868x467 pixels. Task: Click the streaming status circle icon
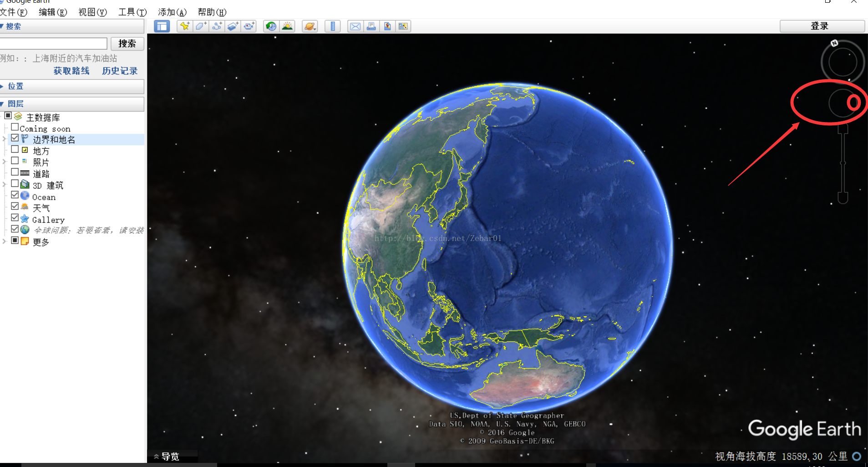pos(857,456)
